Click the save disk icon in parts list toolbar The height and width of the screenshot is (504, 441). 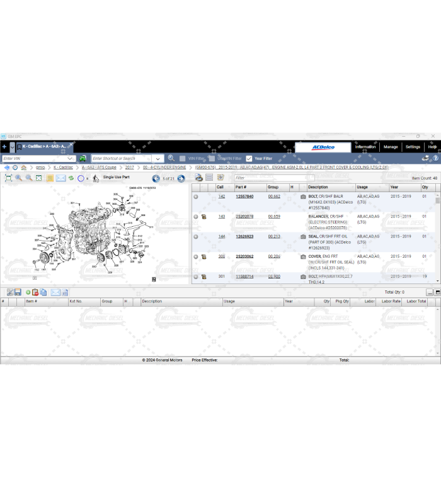click(x=18, y=292)
